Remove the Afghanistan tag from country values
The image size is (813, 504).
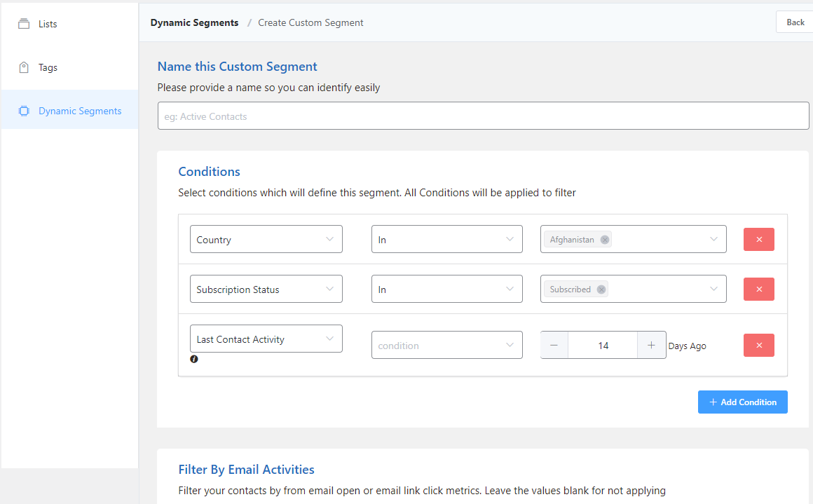(605, 240)
